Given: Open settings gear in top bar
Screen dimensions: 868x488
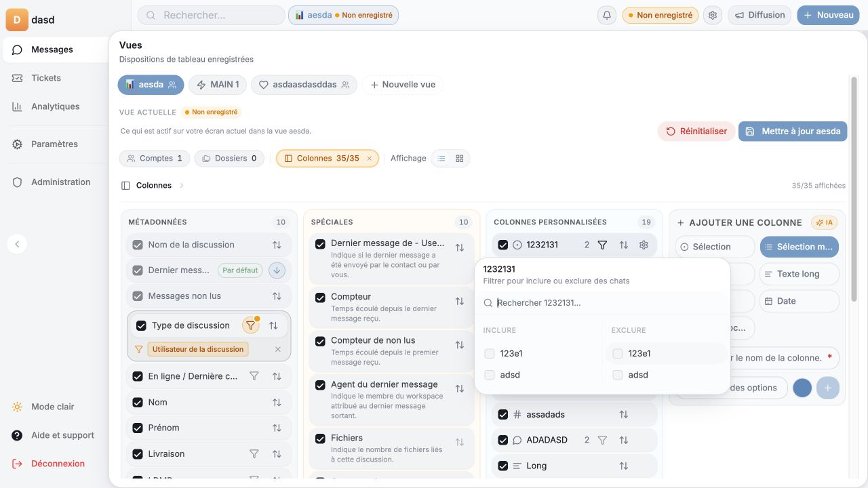Looking at the screenshot, I should click(x=712, y=15).
